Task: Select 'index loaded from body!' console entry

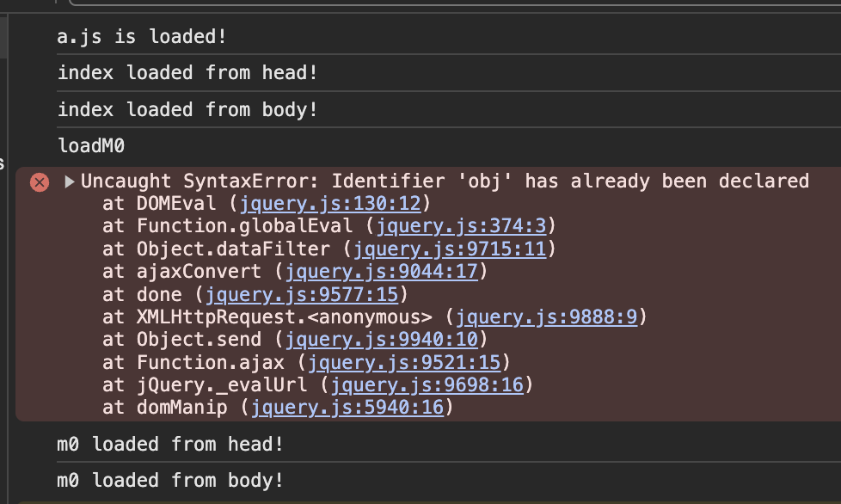Action: (x=187, y=109)
